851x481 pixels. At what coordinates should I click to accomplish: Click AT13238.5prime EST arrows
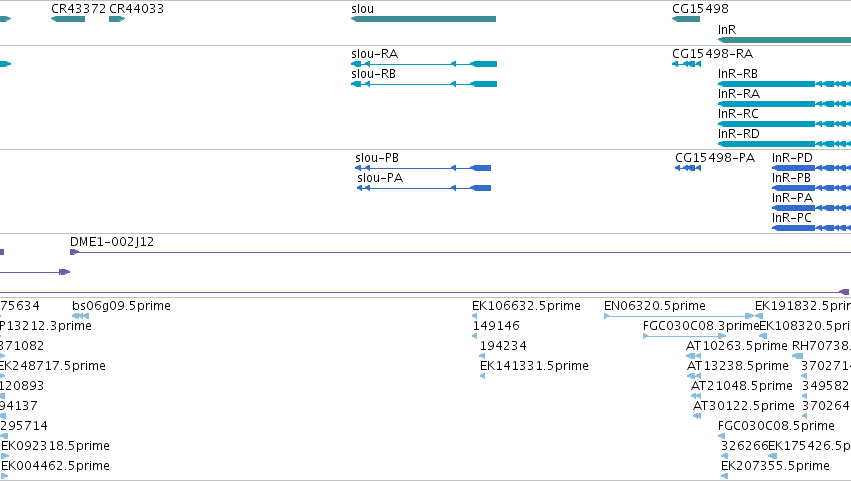point(694,376)
